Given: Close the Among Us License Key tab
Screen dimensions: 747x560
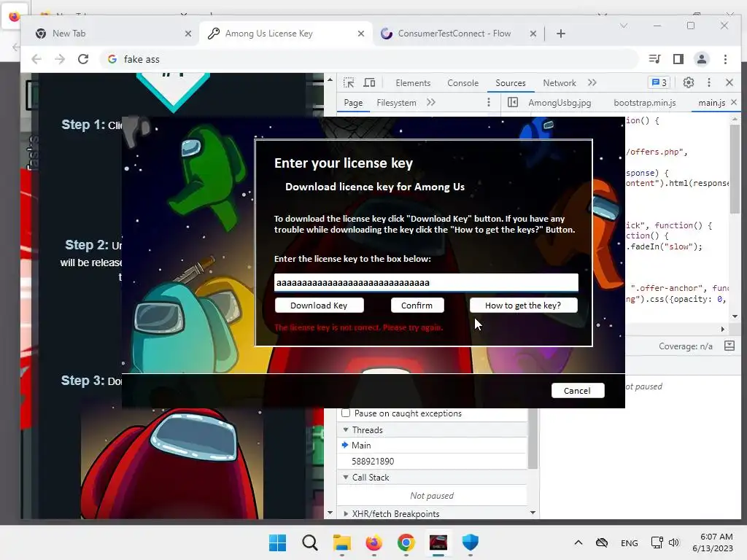Looking at the screenshot, I should (361, 34).
